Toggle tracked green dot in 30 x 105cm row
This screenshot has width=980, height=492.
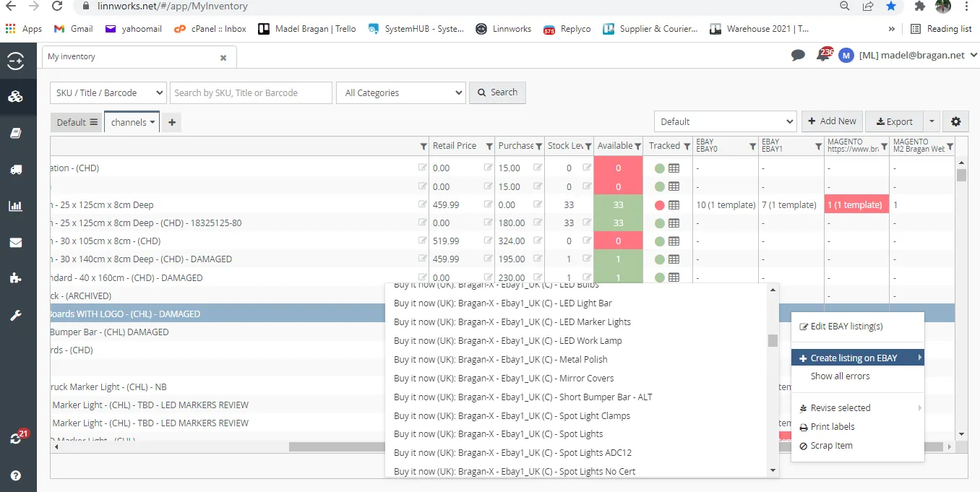[659, 241]
